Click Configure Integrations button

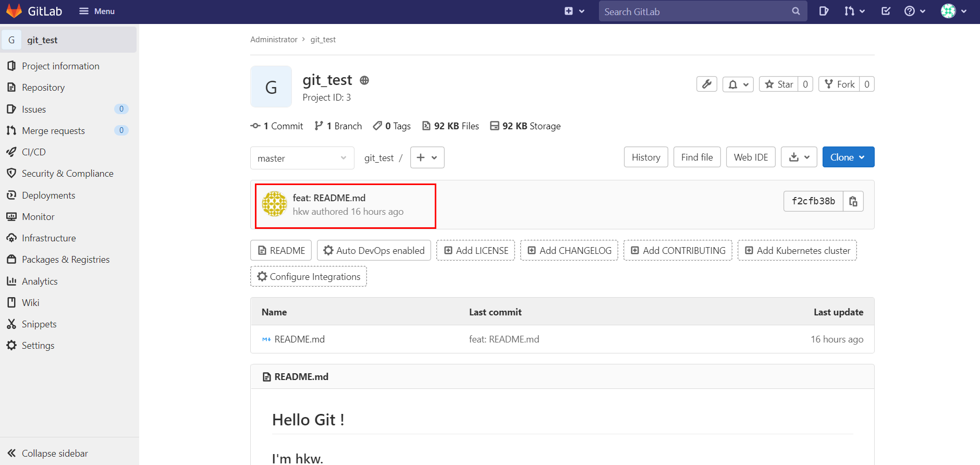309,276
